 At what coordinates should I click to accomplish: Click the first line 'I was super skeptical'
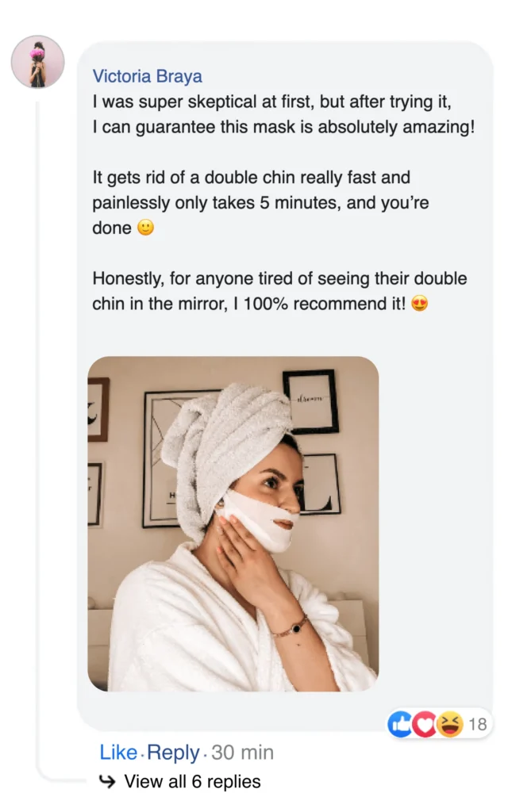[271, 101]
